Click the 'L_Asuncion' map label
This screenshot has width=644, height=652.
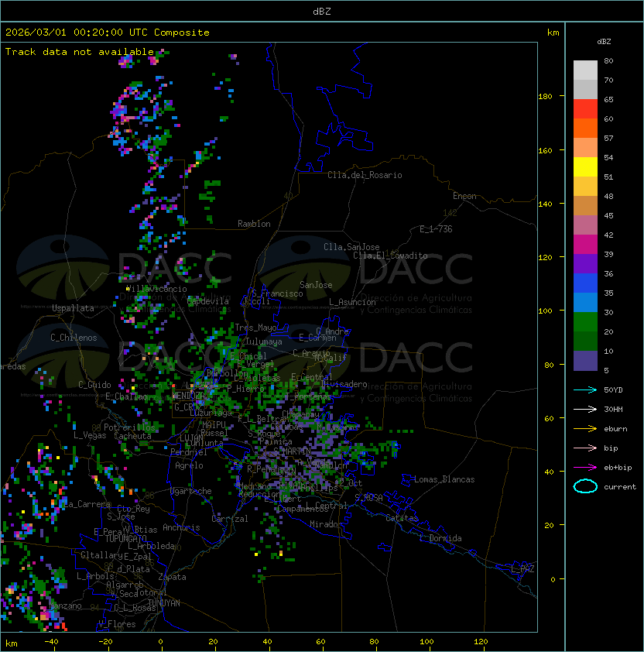pos(352,302)
